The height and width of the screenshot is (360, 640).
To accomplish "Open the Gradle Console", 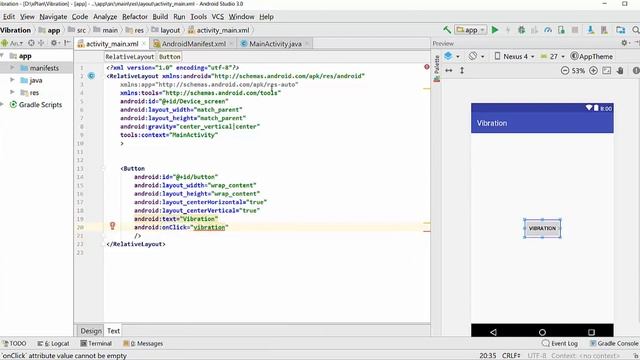I will click(613, 344).
